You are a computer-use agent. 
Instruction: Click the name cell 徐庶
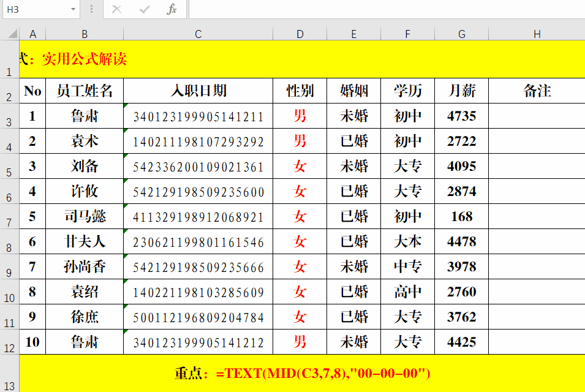pyautogui.click(x=85, y=317)
